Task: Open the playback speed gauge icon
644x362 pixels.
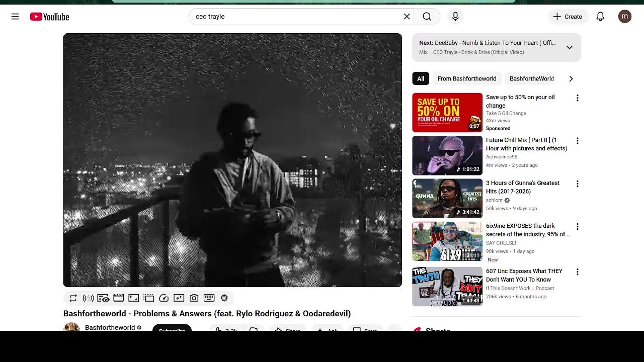Action: [x=164, y=298]
